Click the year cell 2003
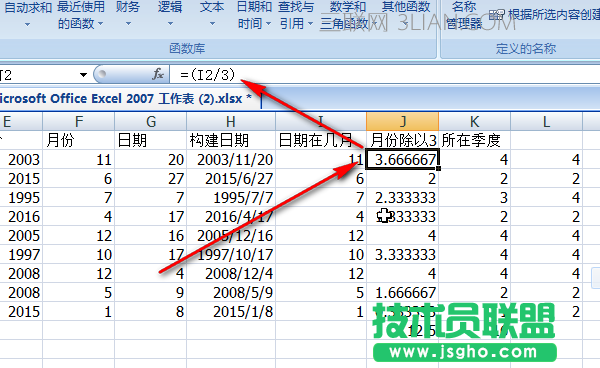 [x=21, y=160]
